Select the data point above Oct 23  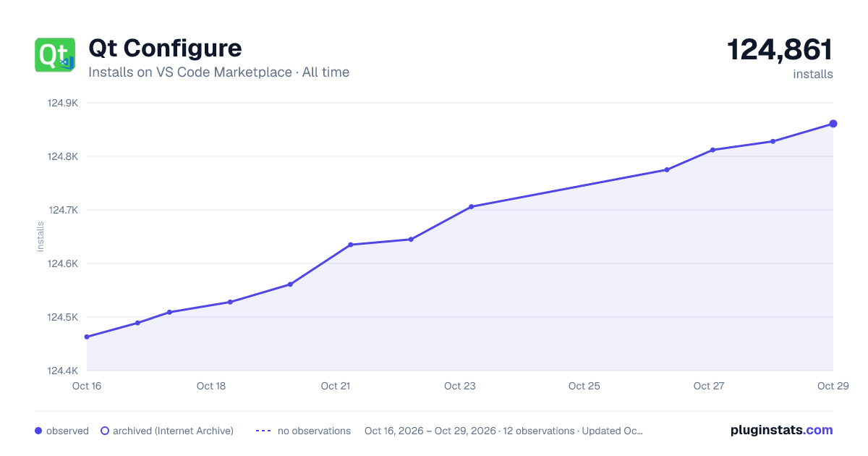(471, 207)
